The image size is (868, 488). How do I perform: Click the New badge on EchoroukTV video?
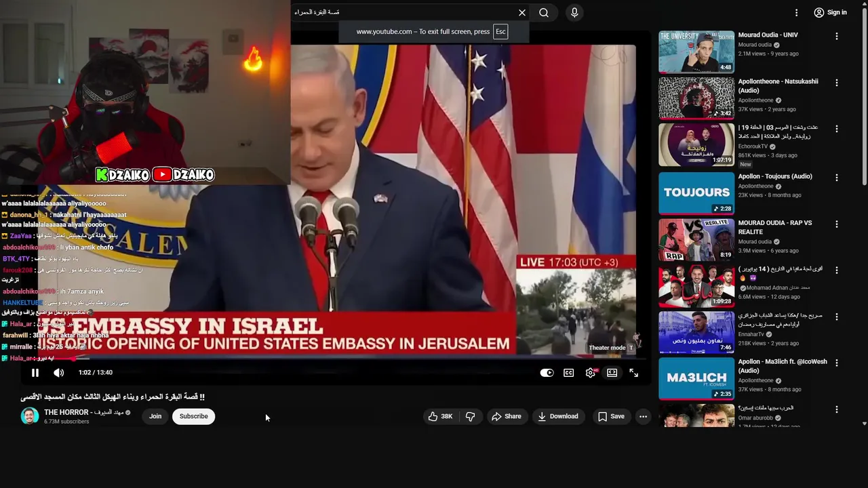(745, 165)
